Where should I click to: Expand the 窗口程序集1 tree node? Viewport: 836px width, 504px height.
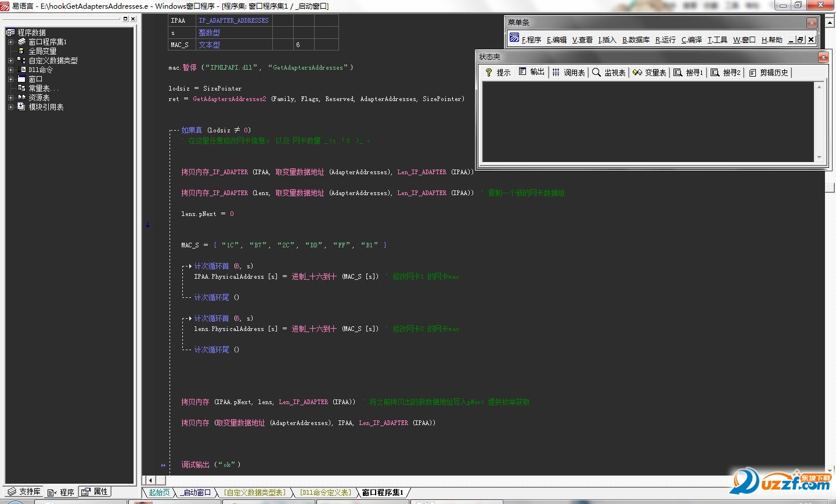coord(10,42)
